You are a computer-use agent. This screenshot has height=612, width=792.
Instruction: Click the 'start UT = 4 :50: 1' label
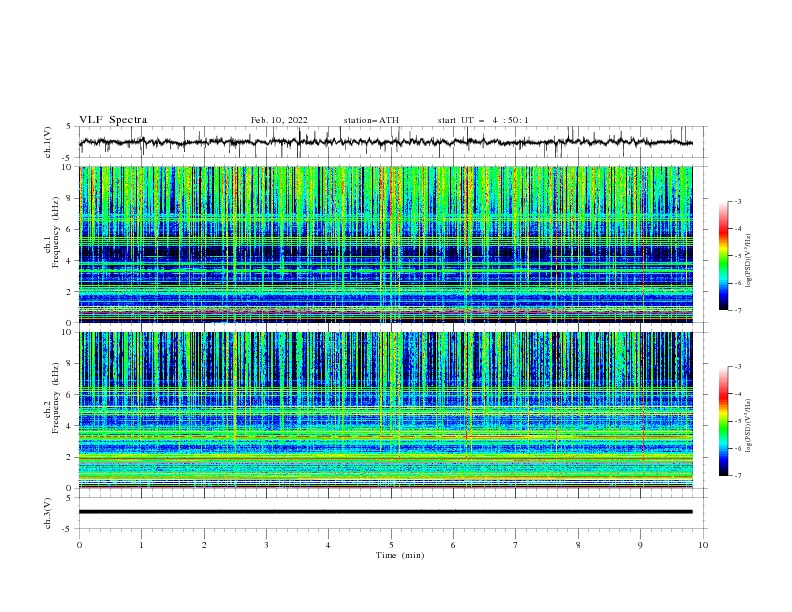click(x=483, y=120)
